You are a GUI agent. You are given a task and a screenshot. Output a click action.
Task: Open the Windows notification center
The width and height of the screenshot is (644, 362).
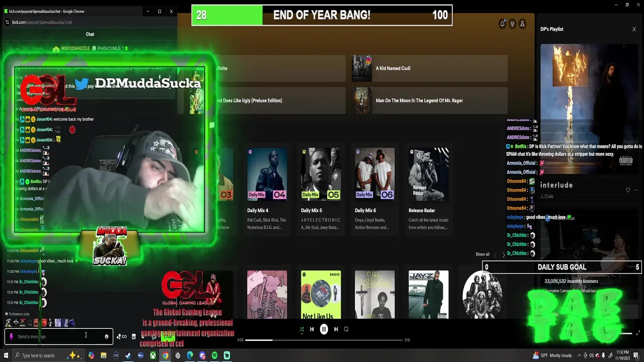[637, 355]
